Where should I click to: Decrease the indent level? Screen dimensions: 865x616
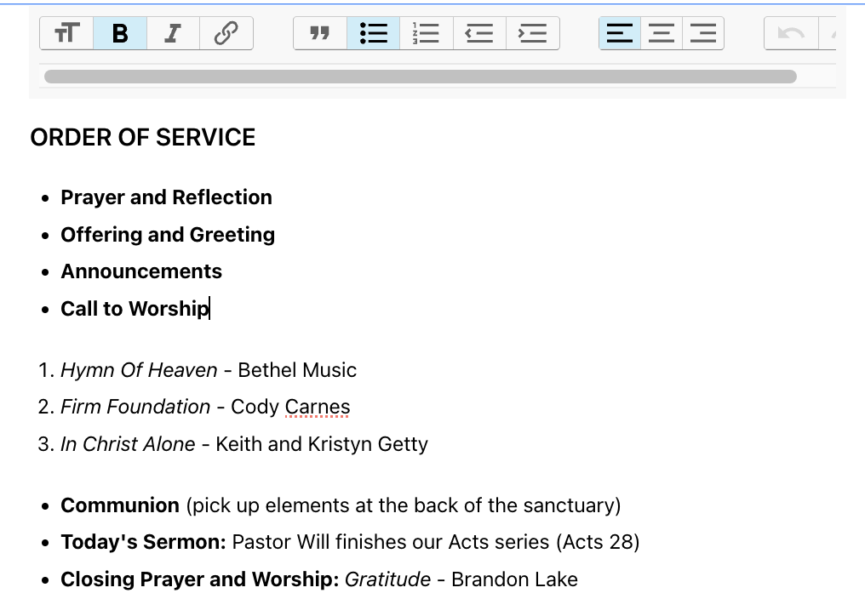(x=479, y=33)
